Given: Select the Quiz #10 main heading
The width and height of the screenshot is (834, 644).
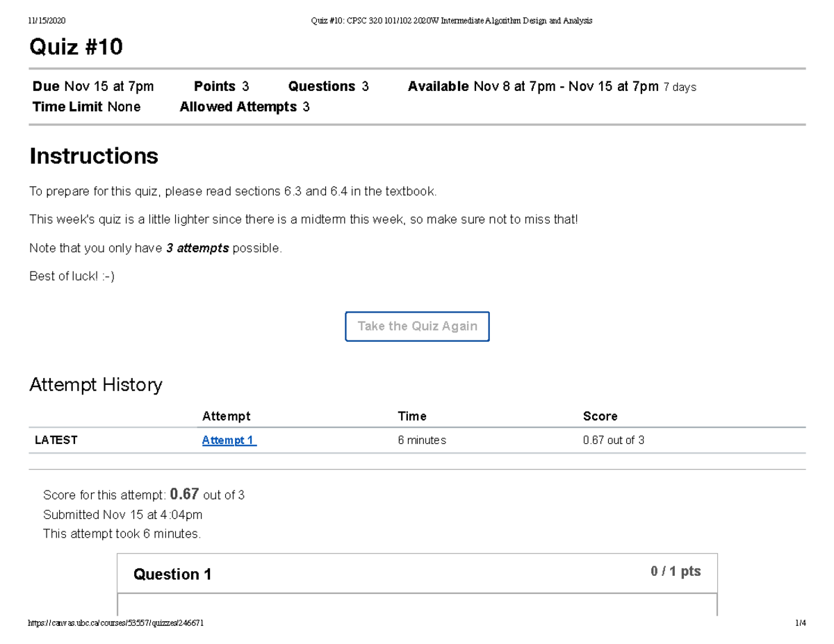Looking at the screenshot, I should click(x=76, y=47).
